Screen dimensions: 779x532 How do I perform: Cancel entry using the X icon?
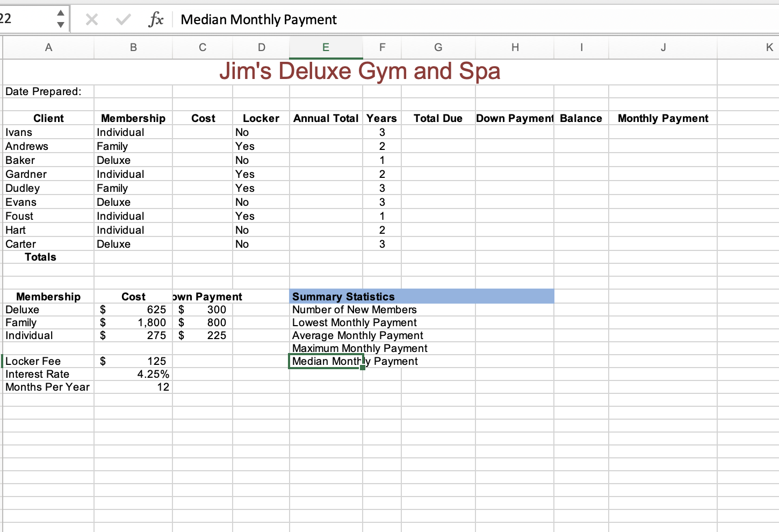(x=91, y=19)
